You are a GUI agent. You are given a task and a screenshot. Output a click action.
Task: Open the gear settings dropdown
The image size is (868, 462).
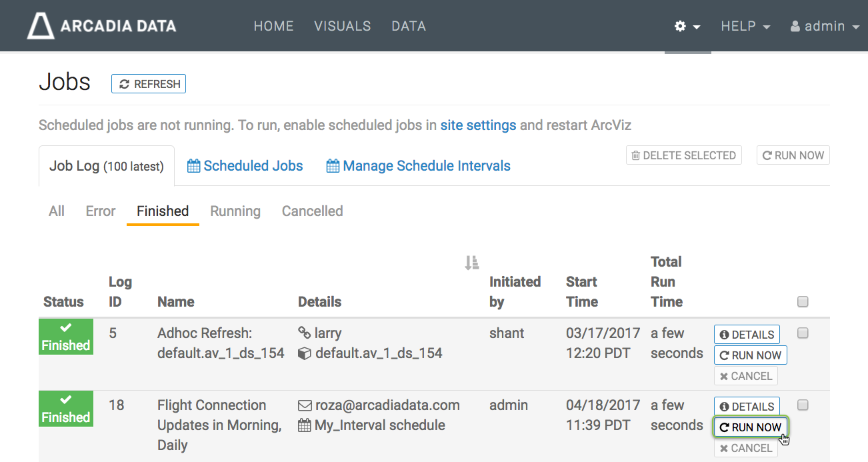pyautogui.click(x=687, y=27)
